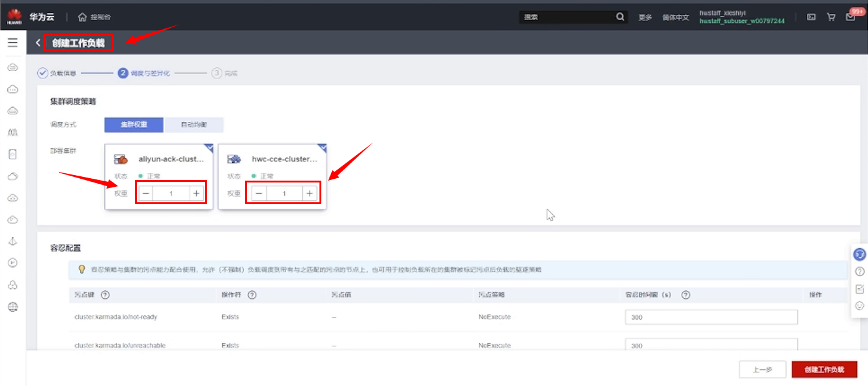Click the back arrow beside 创建工作负载

[x=38, y=43]
